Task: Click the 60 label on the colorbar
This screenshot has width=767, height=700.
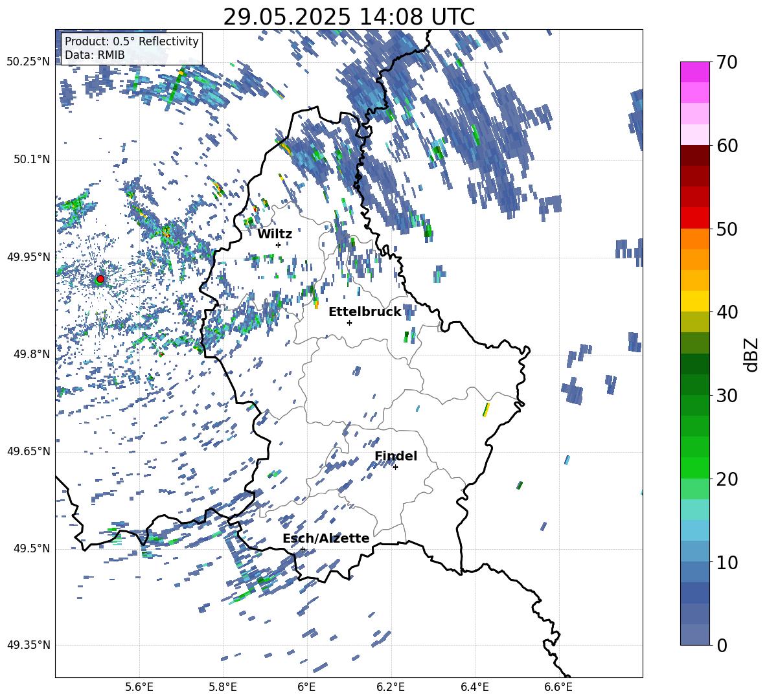Action: pyautogui.click(x=727, y=146)
